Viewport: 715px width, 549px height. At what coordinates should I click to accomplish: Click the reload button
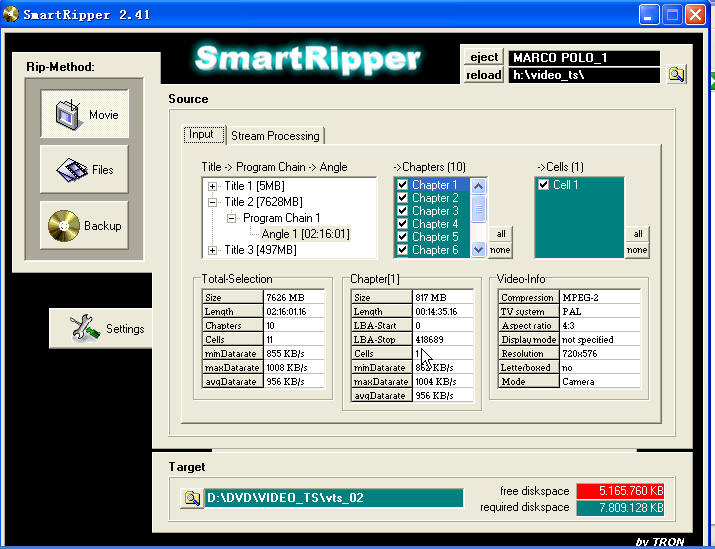tap(484, 74)
